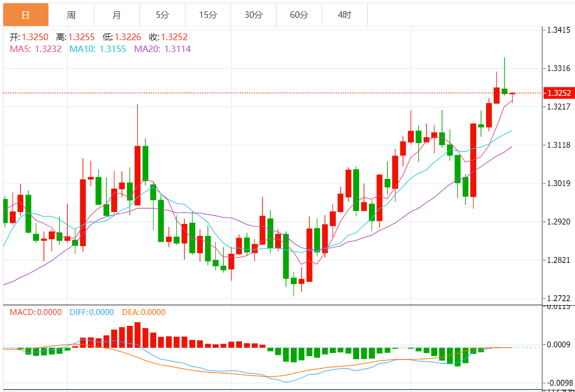The image size is (575, 392).
Task: Click the MA5: 1.3232 indicator label
Action: click(x=36, y=49)
